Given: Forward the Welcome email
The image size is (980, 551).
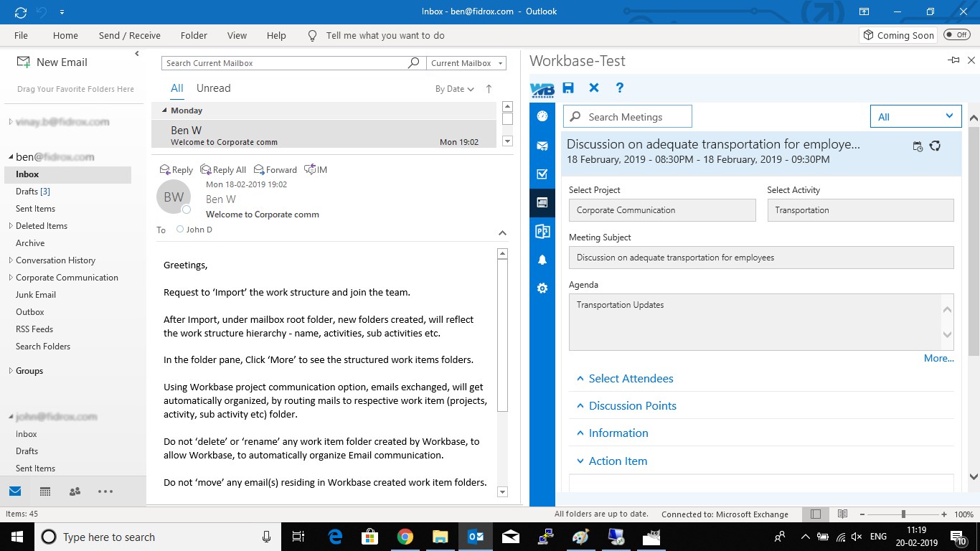Looking at the screenshot, I should tap(275, 170).
